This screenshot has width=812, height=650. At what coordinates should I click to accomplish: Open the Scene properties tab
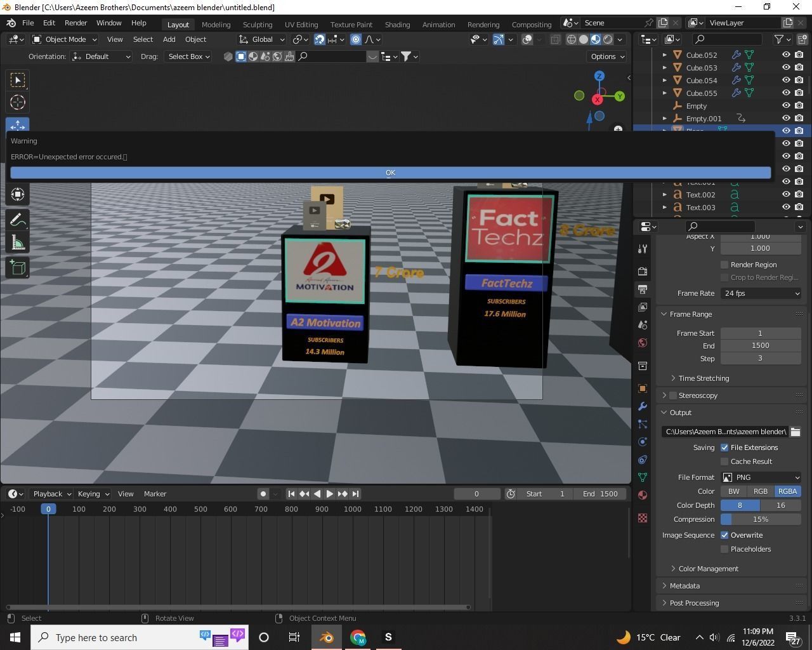pyautogui.click(x=643, y=324)
